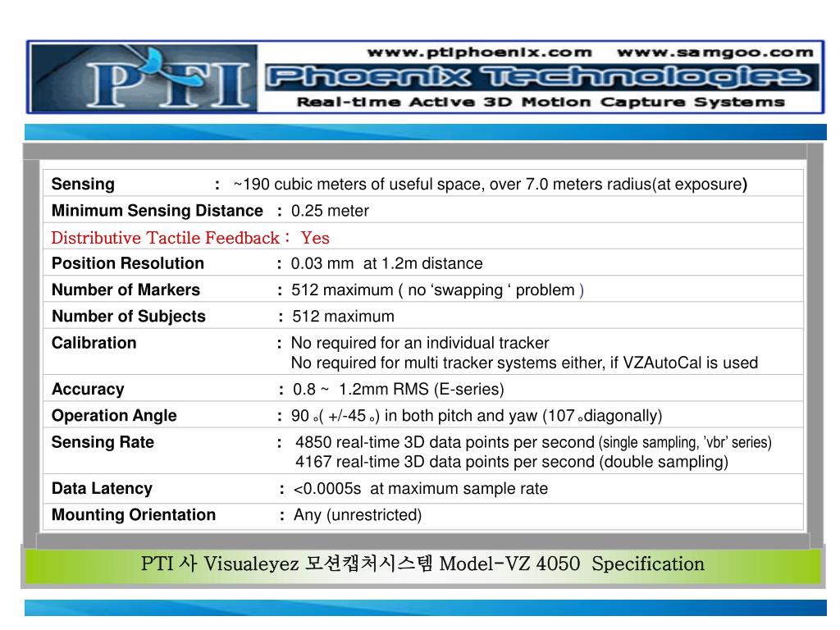Click the 'Model-VZ 4050 Specification' caption

tap(572, 564)
